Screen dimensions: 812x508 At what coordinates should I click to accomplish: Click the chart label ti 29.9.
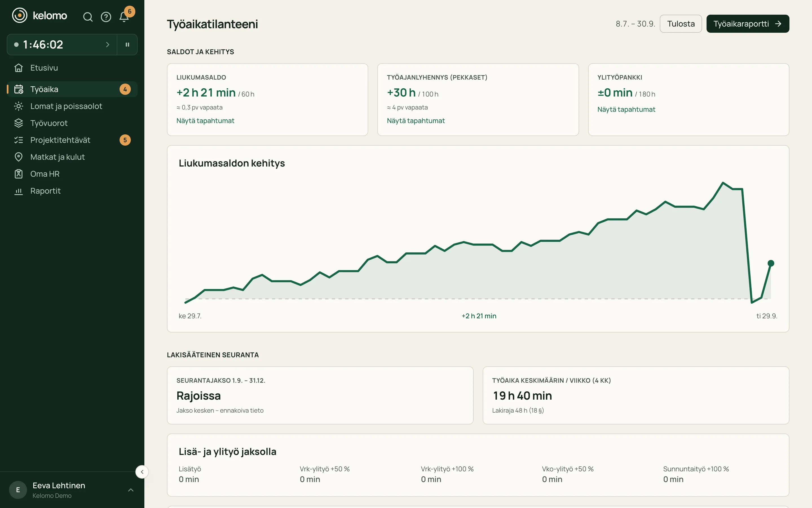(x=767, y=316)
